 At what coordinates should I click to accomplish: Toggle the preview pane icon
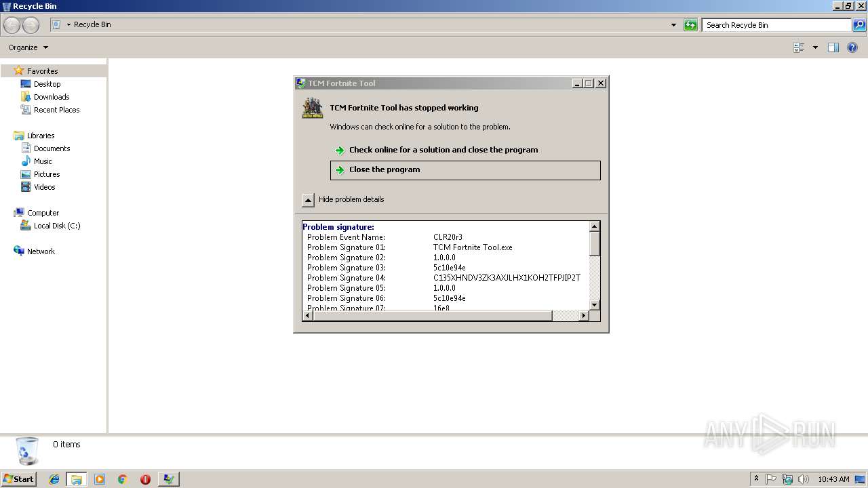tap(833, 47)
